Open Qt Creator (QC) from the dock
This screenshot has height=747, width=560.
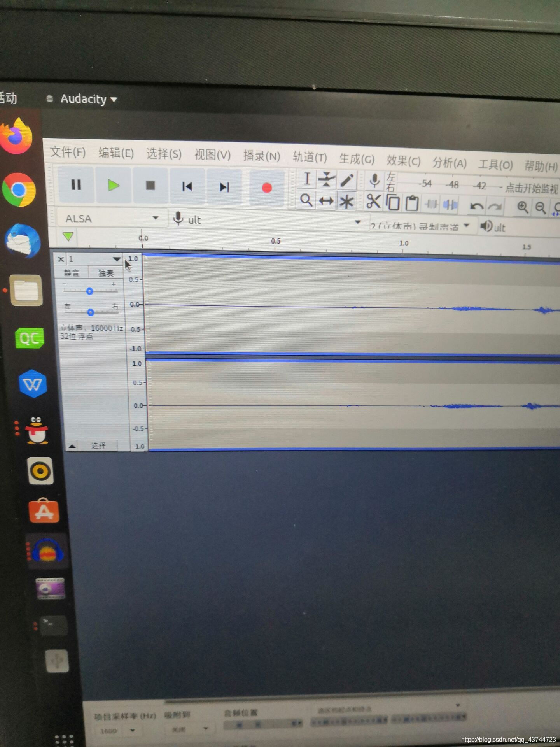coord(29,338)
